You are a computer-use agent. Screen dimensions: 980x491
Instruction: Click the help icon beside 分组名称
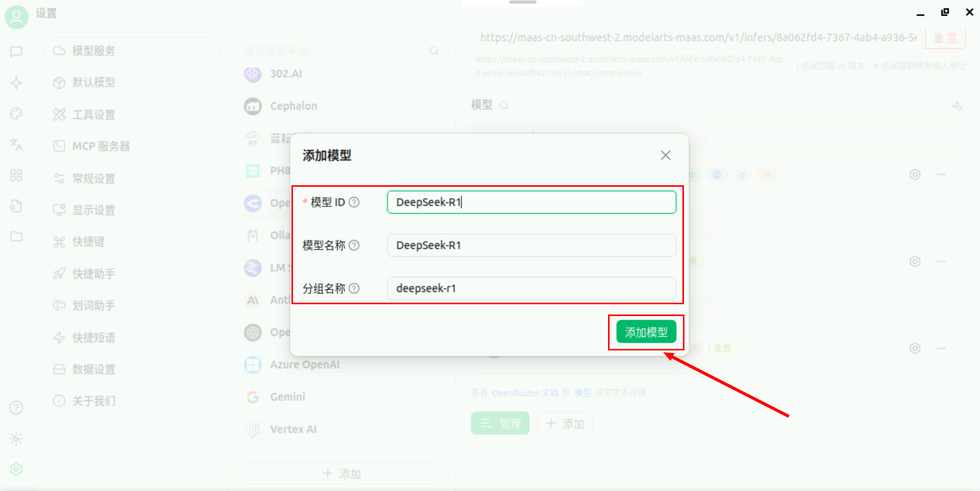[x=354, y=288]
